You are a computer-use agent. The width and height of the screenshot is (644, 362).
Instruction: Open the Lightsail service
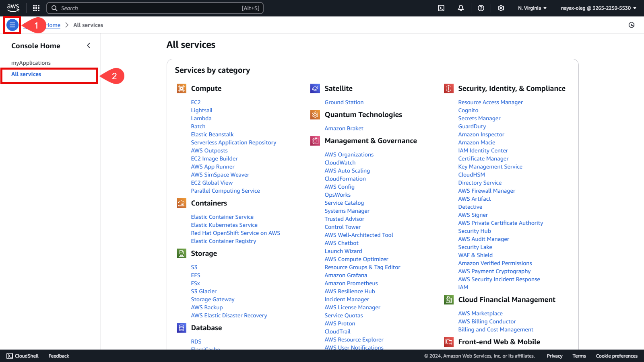(x=202, y=110)
